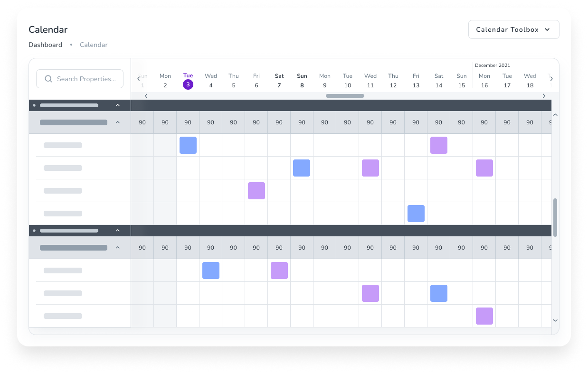Open the blue booking block on Sun 8
588x373 pixels.
(302, 168)
